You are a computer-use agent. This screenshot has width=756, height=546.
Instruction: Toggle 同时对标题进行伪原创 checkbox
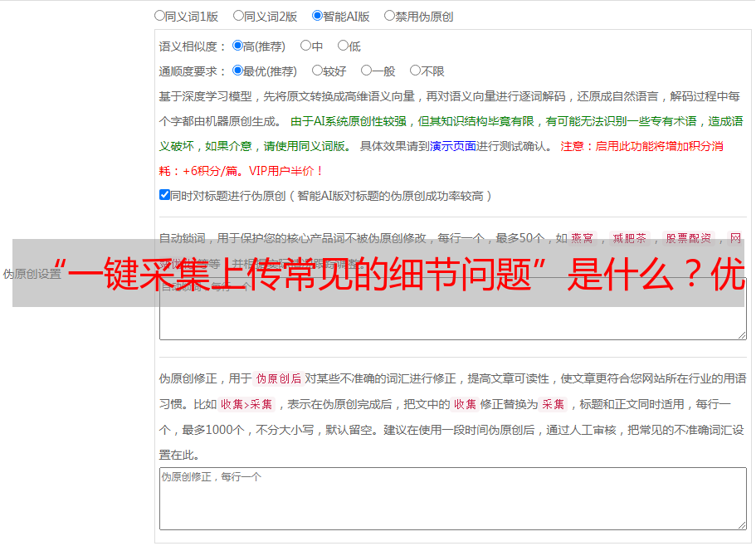tap(164, 195)
